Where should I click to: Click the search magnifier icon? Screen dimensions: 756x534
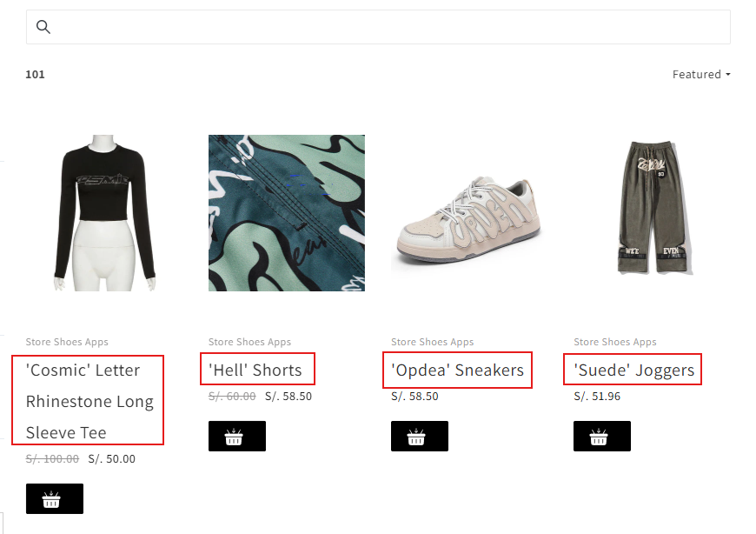click(43, 27)
